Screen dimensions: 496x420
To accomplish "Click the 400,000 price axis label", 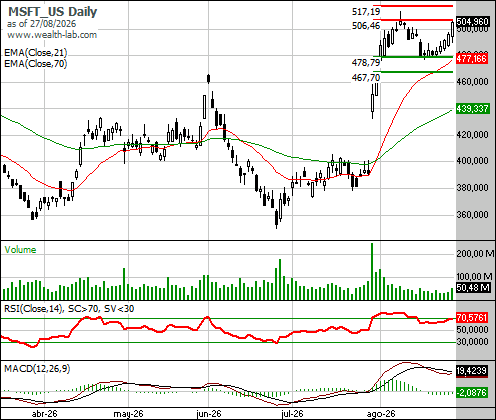I will 472,161.
